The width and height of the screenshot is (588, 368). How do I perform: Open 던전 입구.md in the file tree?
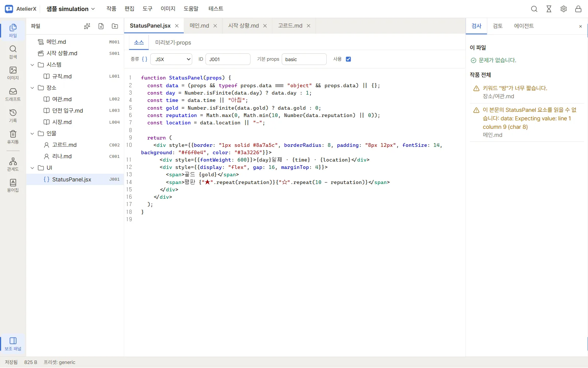75,111
